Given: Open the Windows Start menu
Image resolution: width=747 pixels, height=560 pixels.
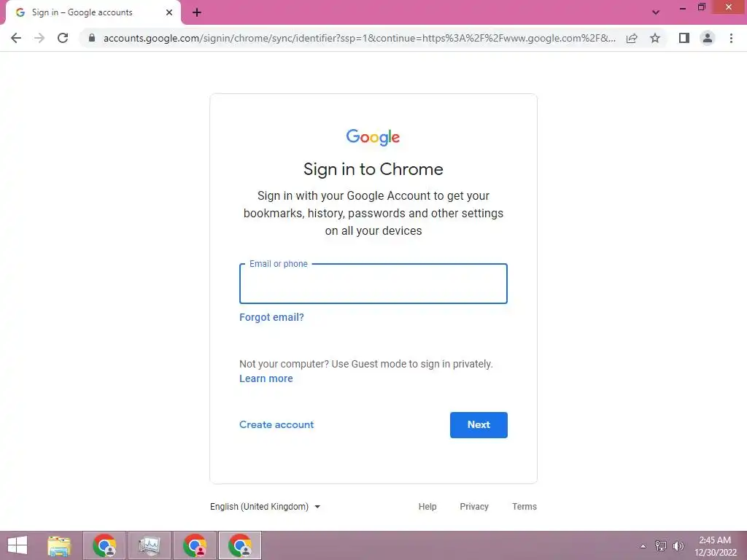Looking at the screenshot, I should (18, 545).
